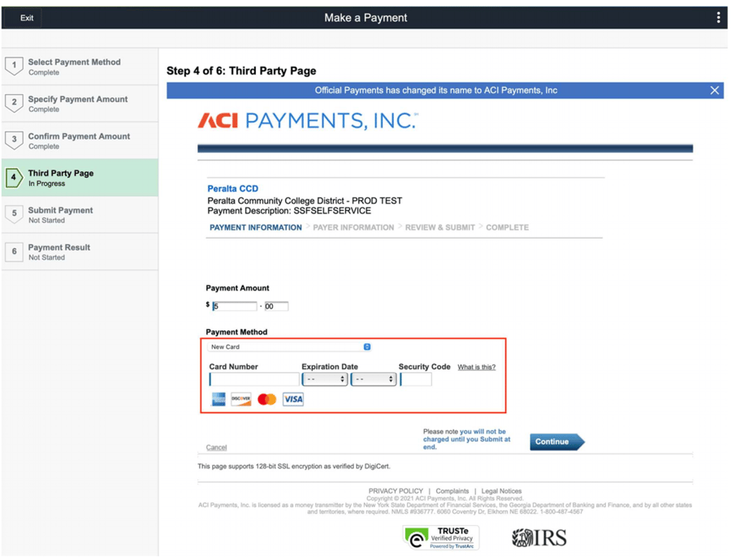The height and width of the screenshot is (560, 731).
Task: Click the Mastercard logo
Action: (x=266, y=398)
